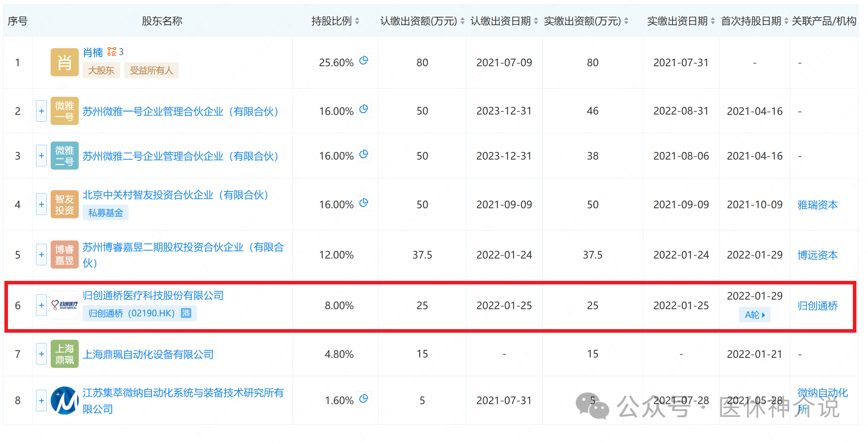Open shareholder 肖楠 profile link
The width and height of the screenshot is (868, 442).
click(x=93, y=52)
